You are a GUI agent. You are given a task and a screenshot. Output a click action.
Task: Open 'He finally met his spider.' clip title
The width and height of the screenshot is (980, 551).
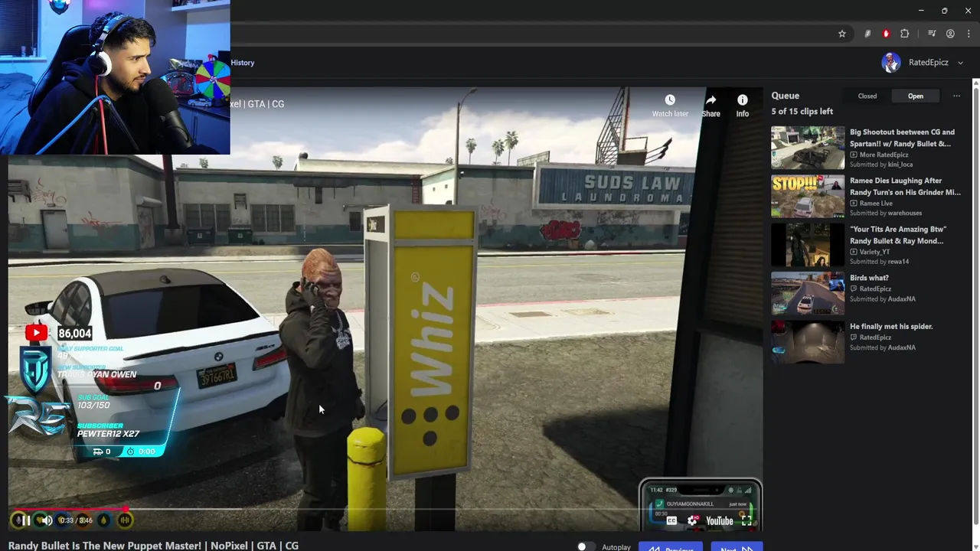[x=891, y=327]
